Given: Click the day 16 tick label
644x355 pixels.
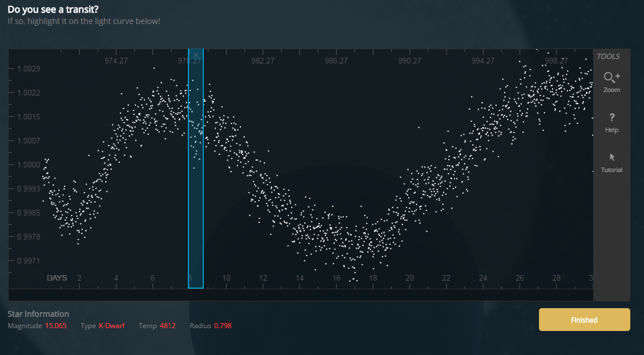Looking at the screenshot, I should coord(336,278).
